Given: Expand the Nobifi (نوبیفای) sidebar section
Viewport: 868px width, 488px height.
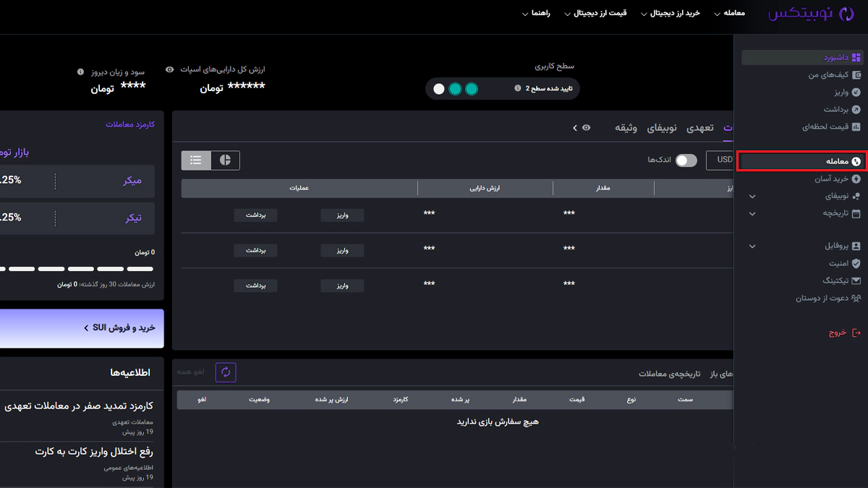Looking at the screenshot, I should click(x=752, y=197).
